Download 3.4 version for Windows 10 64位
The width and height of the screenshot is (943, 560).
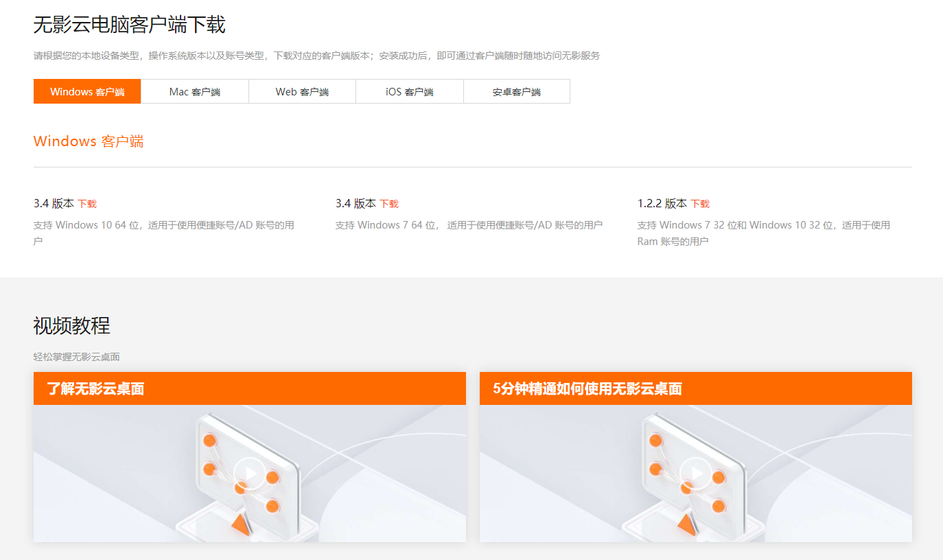87,204
